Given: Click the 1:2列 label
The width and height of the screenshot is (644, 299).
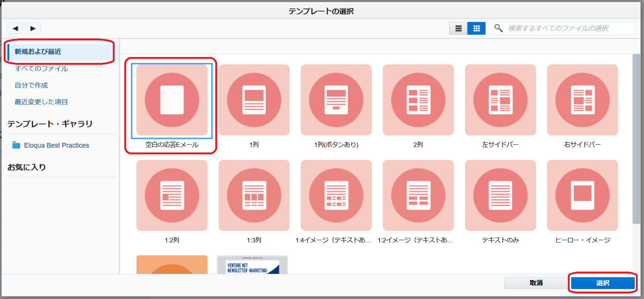Looking at the screenshot, I should click(x=172, y=240).
